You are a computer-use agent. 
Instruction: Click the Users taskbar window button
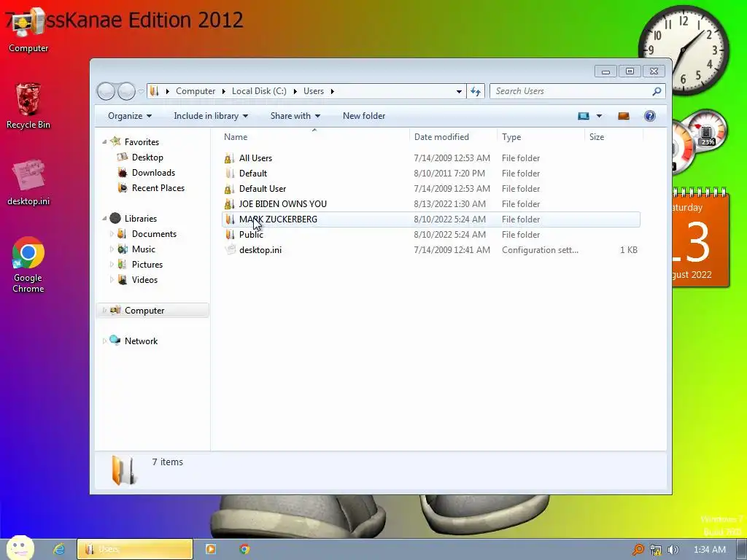(x=135, y=549)
